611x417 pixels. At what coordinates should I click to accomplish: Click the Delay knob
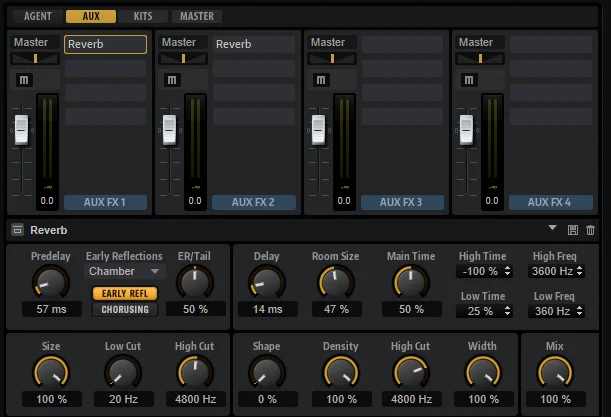coord(267,282)
